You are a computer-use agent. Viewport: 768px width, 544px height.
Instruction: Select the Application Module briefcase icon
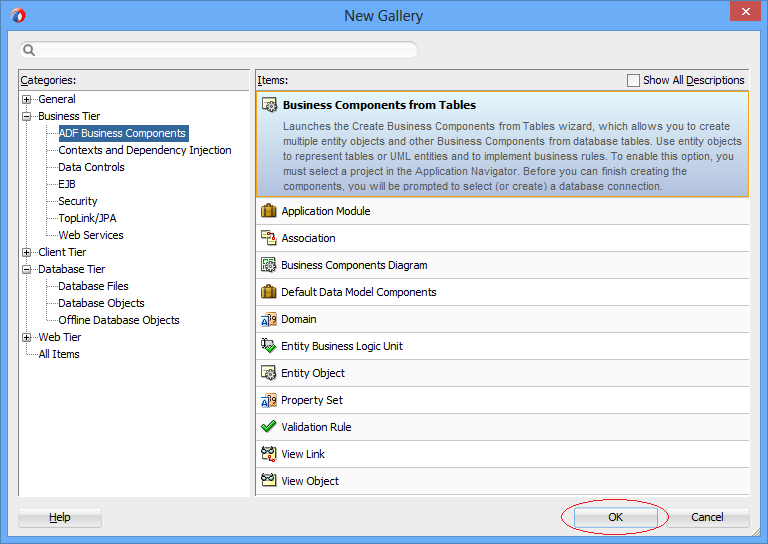click(268, 211)
